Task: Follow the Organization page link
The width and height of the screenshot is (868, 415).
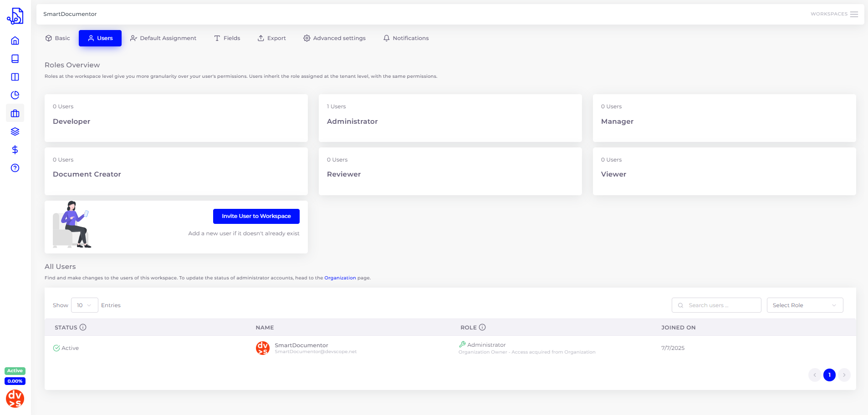Action: (x=340, y=278)
